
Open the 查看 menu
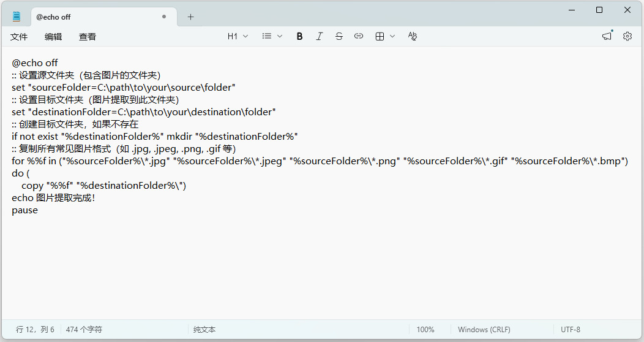point(88,37)
